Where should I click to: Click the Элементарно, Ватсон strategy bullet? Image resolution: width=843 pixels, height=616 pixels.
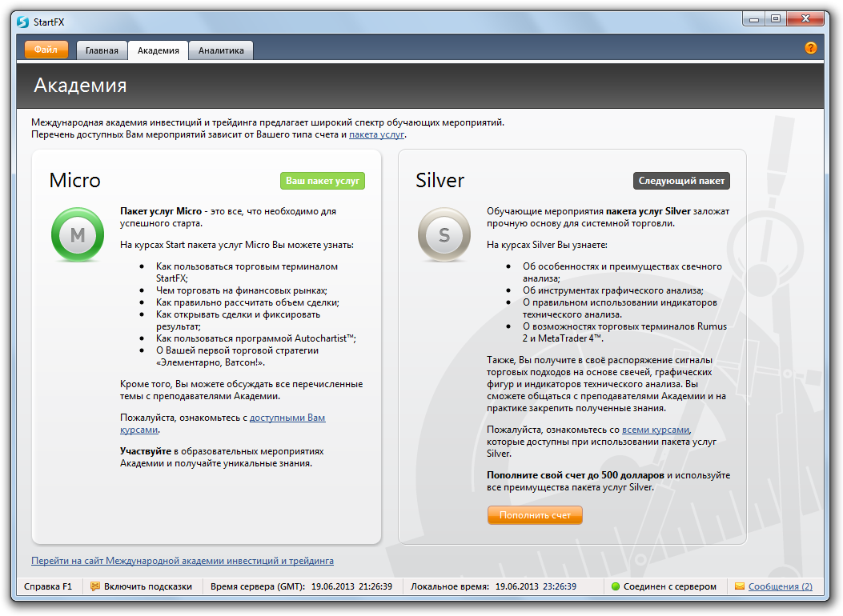[x=237, y=356]
